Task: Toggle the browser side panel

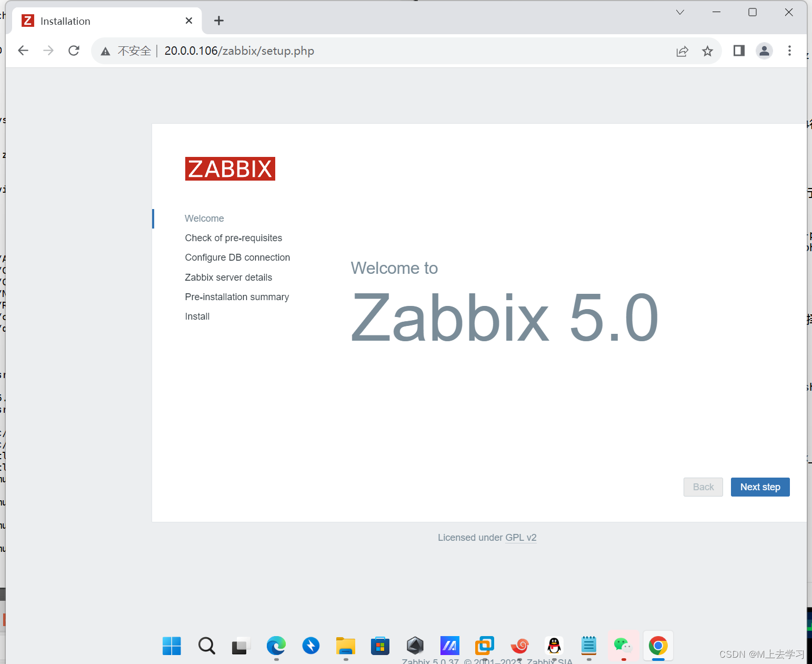Action: tap(739, 51)
